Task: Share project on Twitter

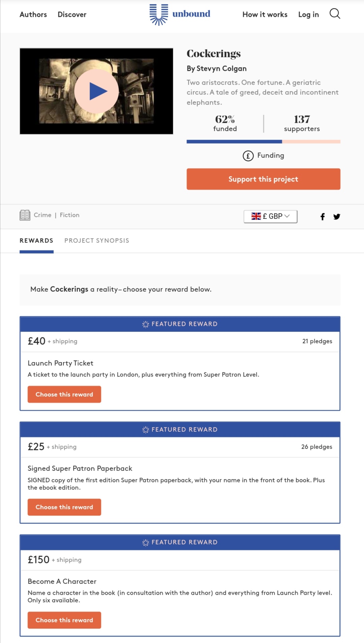Action: click(337, 217)
